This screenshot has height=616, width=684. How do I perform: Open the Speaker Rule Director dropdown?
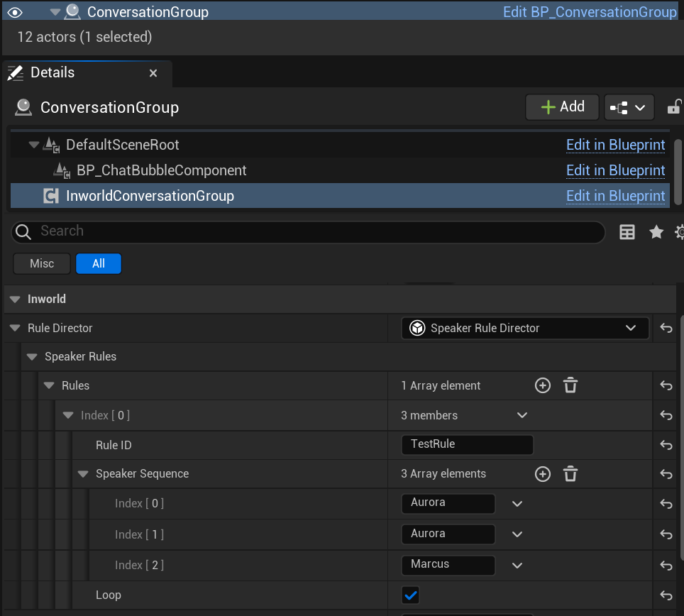(x=524, y=328)
